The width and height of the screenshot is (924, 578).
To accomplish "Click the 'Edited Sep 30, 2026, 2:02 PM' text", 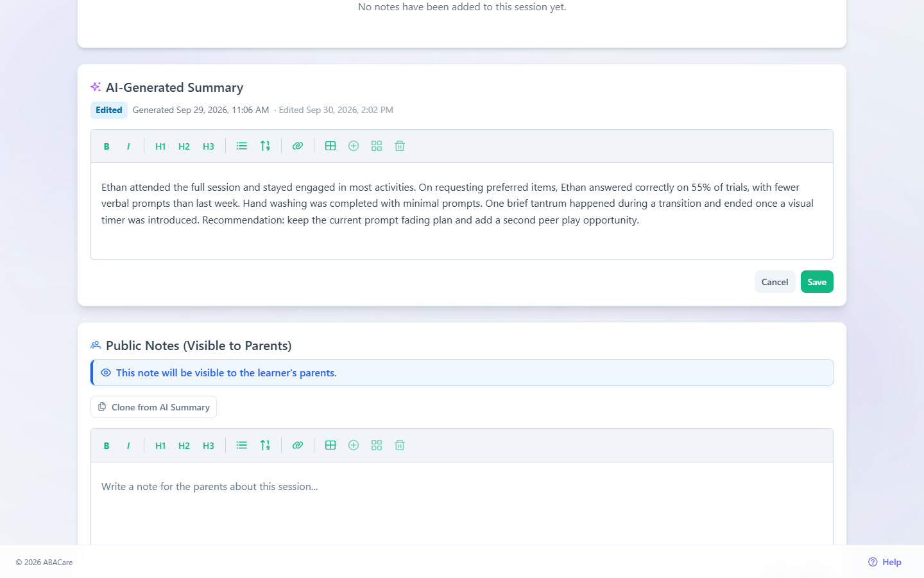I will click(336, 110).
